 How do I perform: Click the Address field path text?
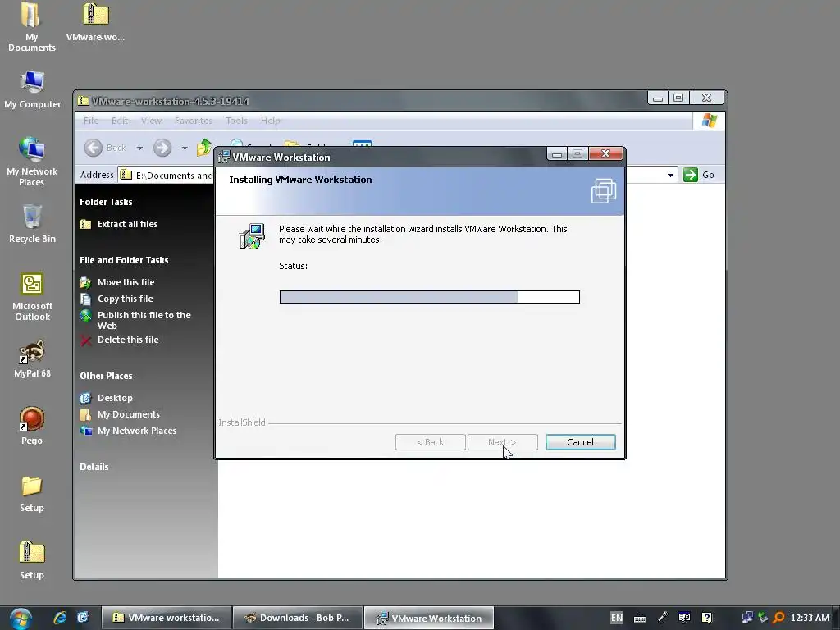pos(174,176)
